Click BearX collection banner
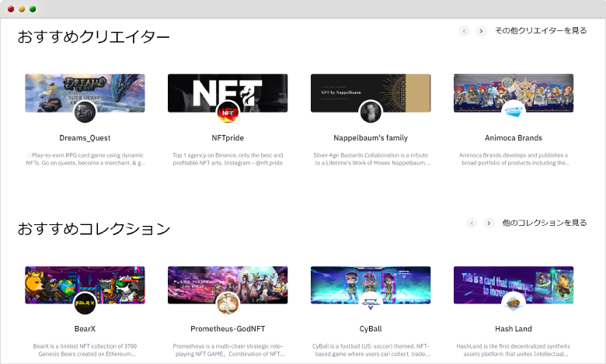This screenshot has height=364, width=606. point(85,285)
